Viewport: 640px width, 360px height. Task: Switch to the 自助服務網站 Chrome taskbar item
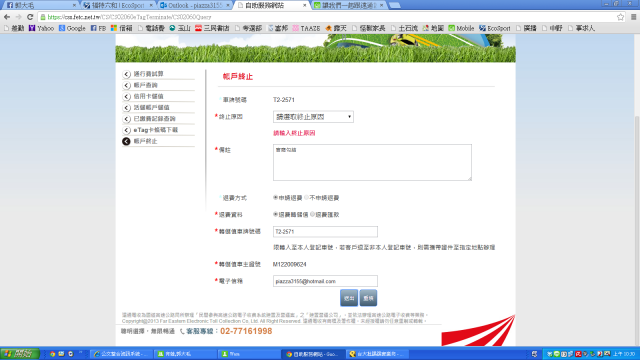(x=313, y=354)
